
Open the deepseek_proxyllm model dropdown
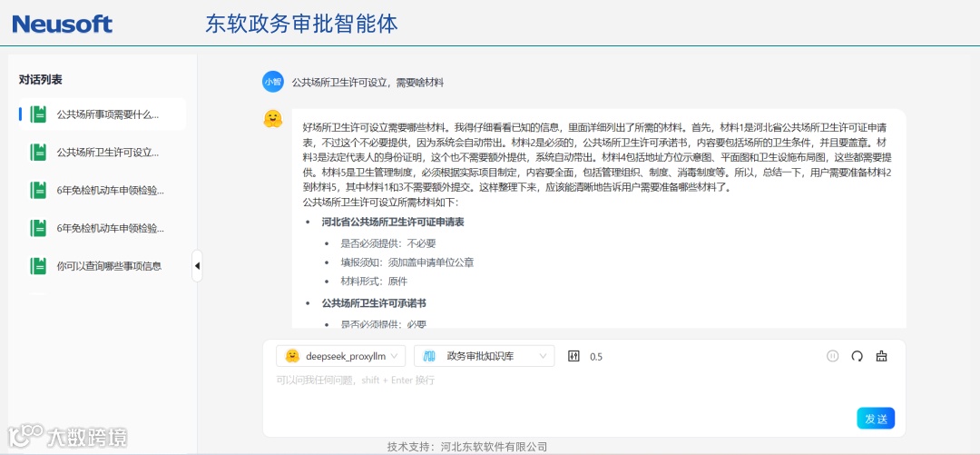point(340,356)
